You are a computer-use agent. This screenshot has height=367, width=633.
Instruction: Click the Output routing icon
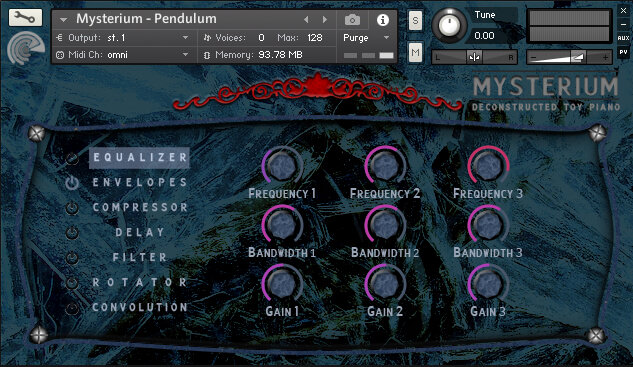pyautogui.click(x=60, y=38)
